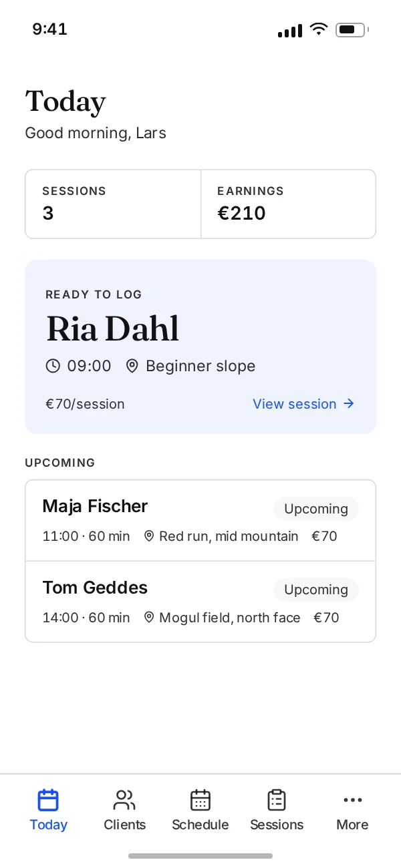The image size is (401, 868).
Task: Tap the Sessions count card
Action: coord(113,204)
